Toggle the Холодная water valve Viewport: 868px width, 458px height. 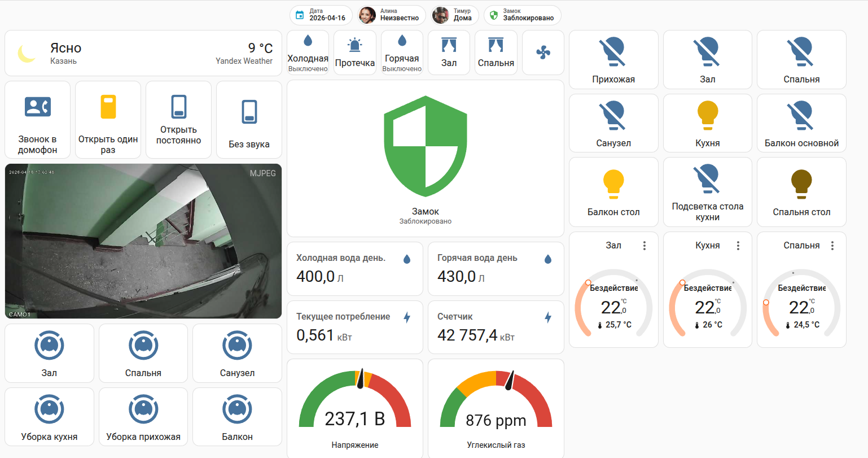(308, 52)
